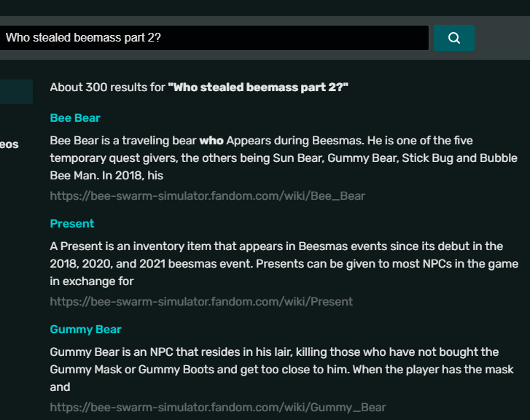Follow the wiki/Present URL link

[201, 301]
